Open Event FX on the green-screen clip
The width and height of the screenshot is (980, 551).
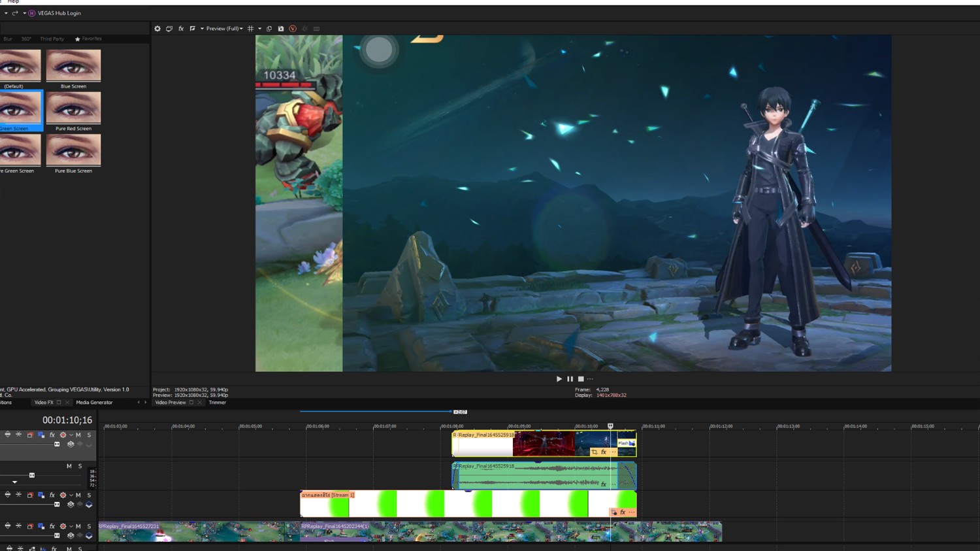point(623,512)
